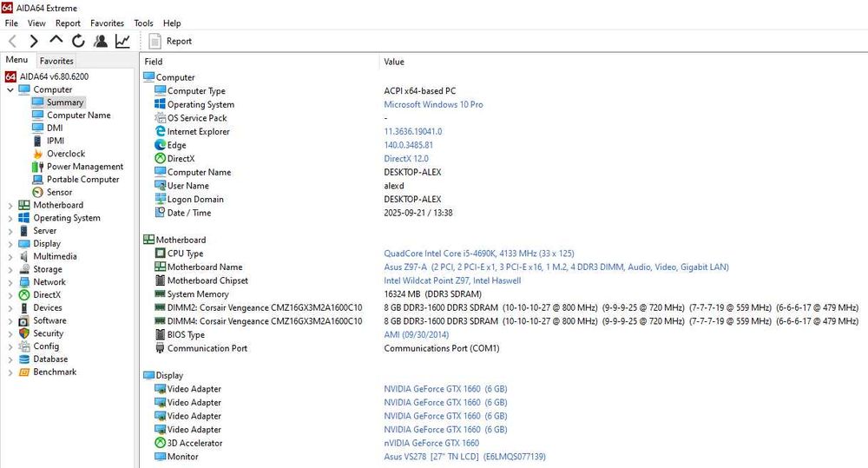This screenshot has height=468, width=868.
Task: Select the IPMI tree icon
Action: [x=37, y=142]
